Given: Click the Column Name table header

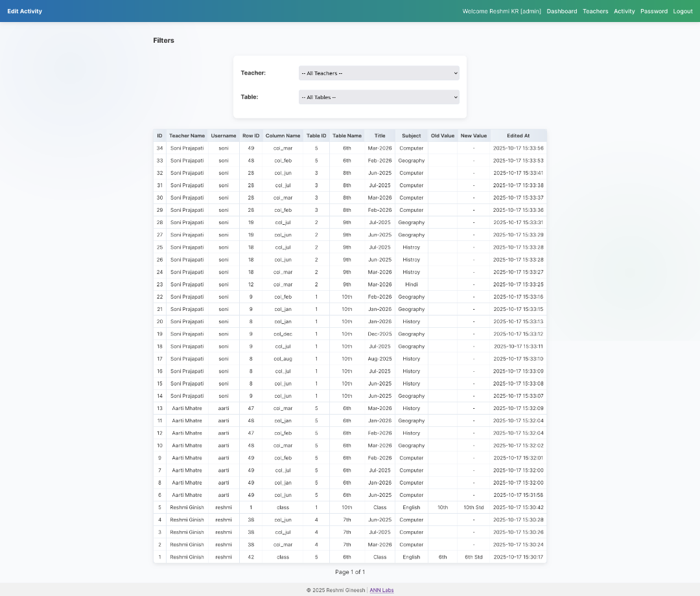Looking at the screenshot, I should [x=283, y=136].
